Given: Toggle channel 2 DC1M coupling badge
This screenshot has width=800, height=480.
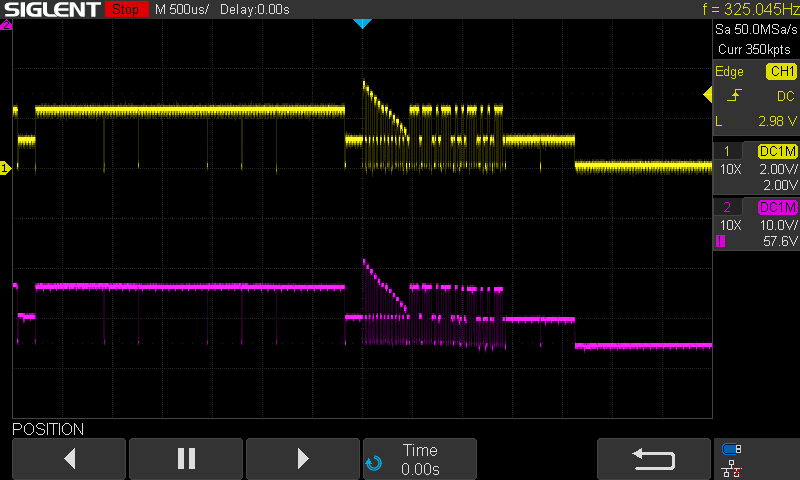Looking at the screenshot, I should pos(778,207).
